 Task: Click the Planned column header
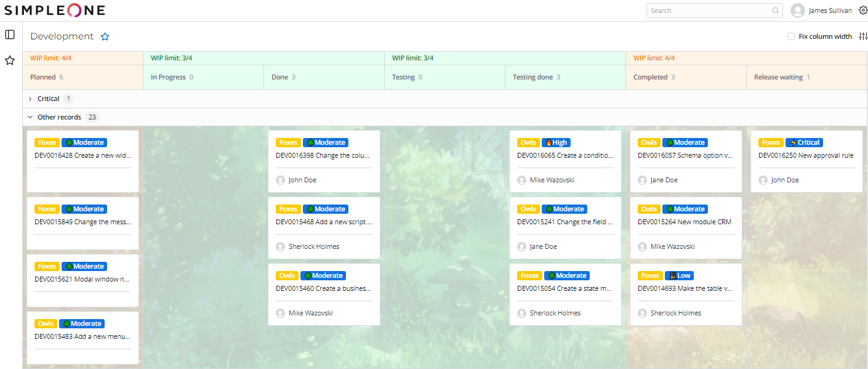click(43, 77)
